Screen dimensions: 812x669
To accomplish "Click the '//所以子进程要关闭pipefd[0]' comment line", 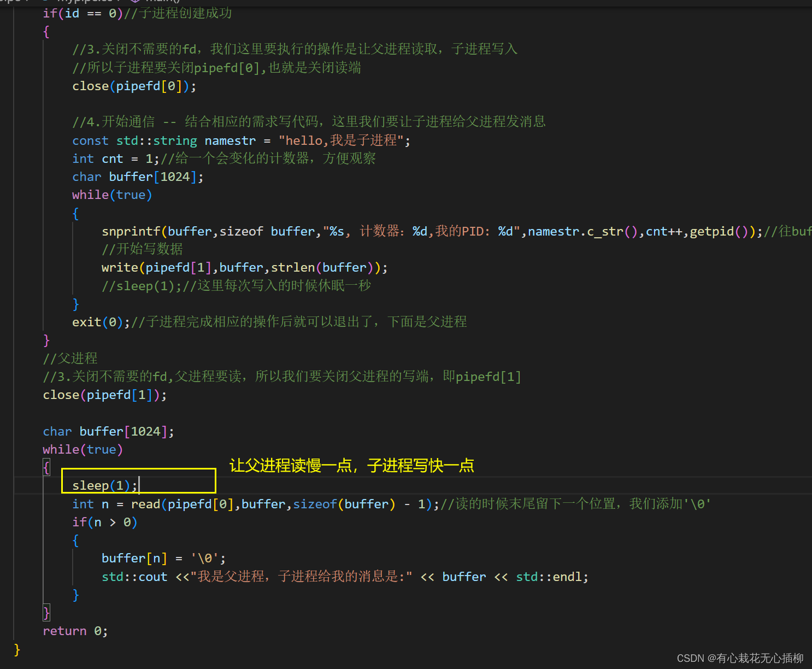I will click(x=216, y=68).
